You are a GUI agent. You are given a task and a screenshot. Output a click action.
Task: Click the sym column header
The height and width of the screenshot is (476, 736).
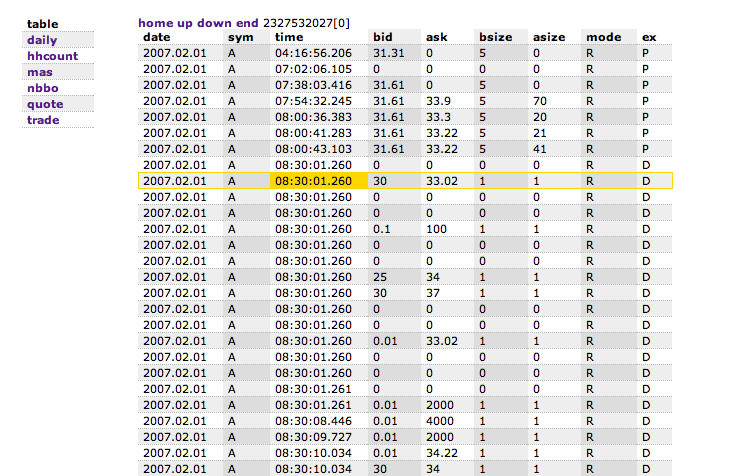tap(241, 37)
